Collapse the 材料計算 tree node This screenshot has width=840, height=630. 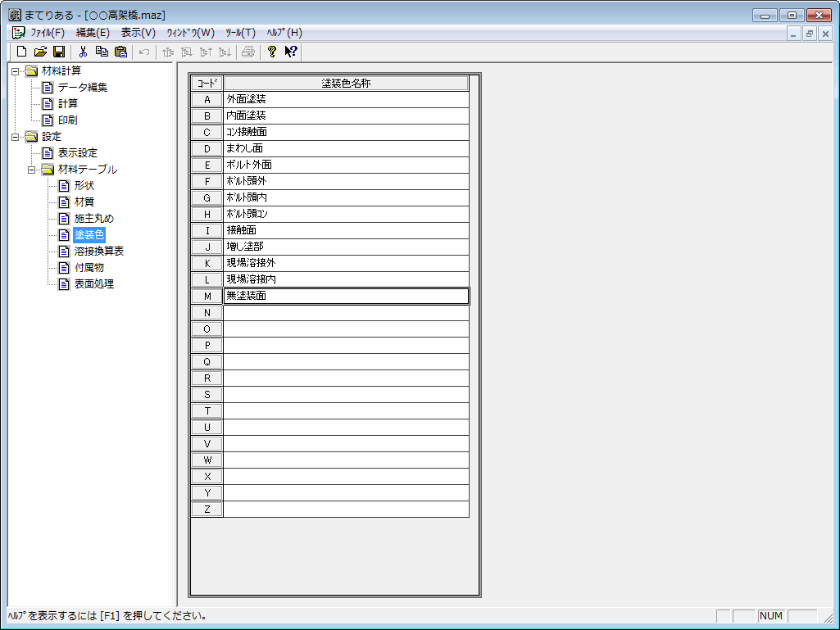coord(15,71)
